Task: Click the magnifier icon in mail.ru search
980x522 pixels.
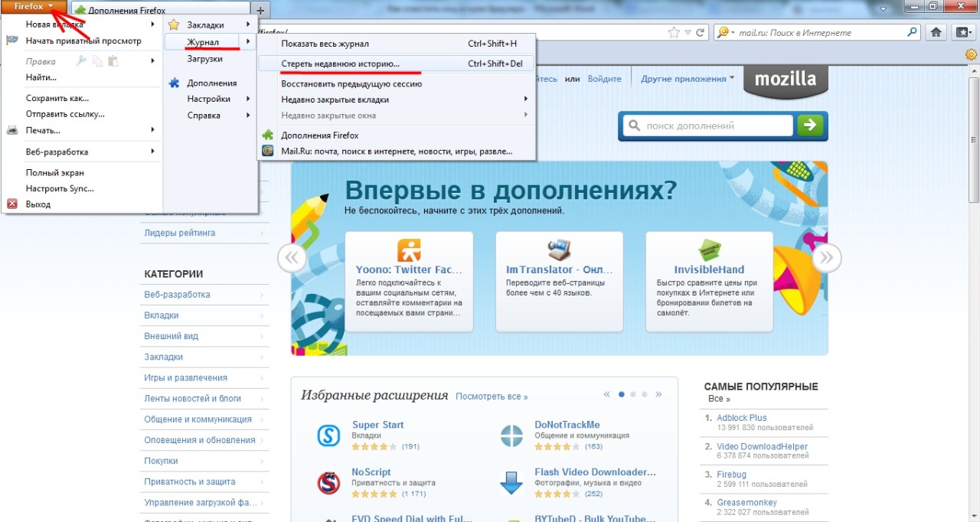Action: pos(913,33)
